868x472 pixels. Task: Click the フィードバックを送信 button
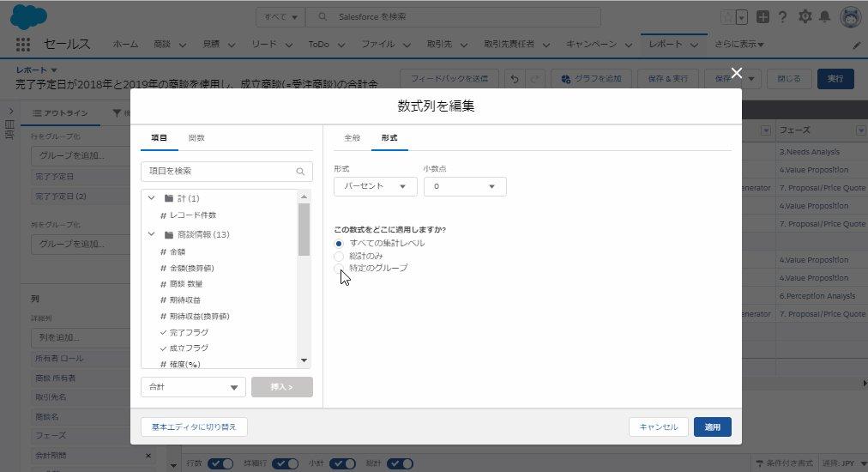click(449, 79)
